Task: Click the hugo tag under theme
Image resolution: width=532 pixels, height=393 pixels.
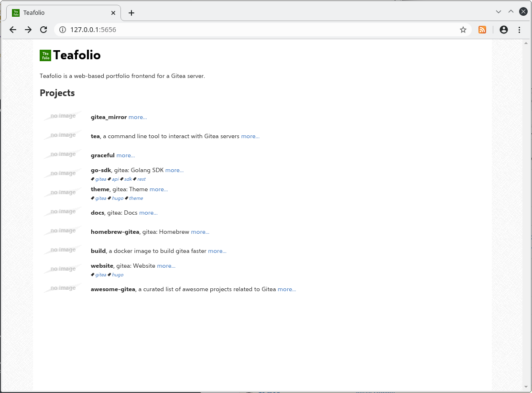Action: coord(118,198)
